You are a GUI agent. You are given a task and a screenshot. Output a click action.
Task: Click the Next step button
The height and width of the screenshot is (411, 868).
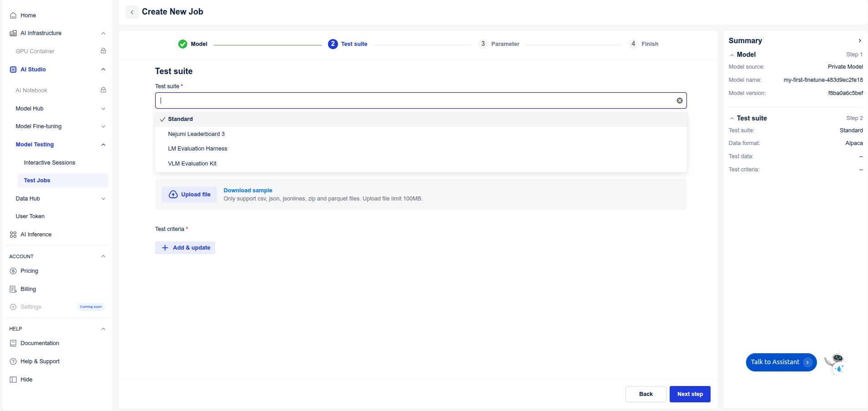point(690,394)
